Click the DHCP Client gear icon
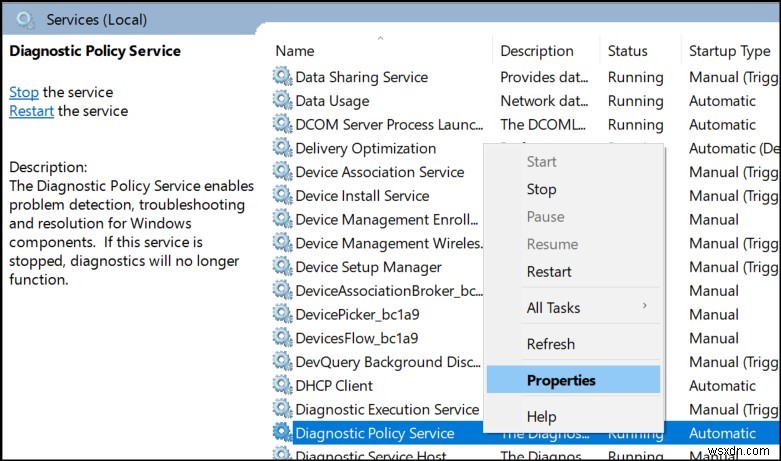 click(282, 386)
